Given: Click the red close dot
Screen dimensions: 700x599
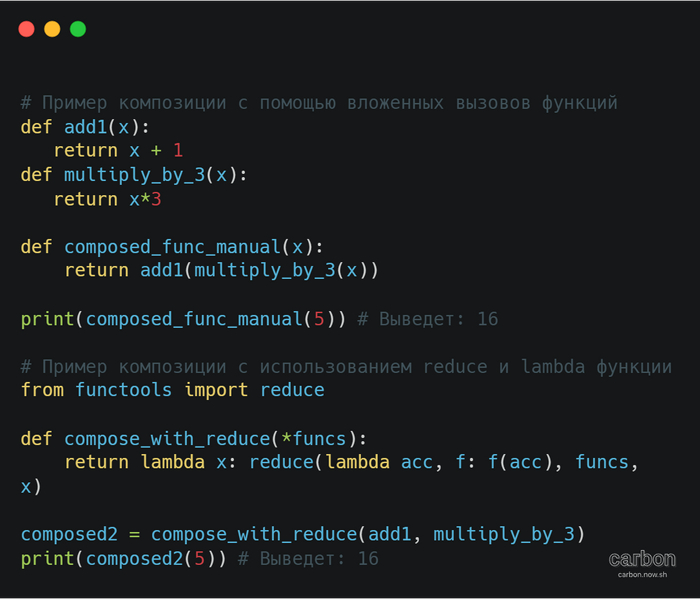Looking at the screenshot, I should [x=26, y=29].
